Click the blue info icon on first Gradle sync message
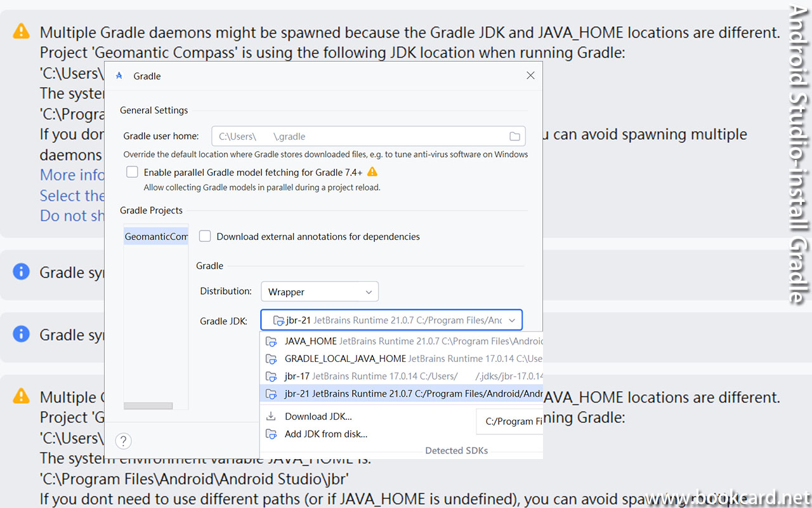 click(x=22, y=272)
